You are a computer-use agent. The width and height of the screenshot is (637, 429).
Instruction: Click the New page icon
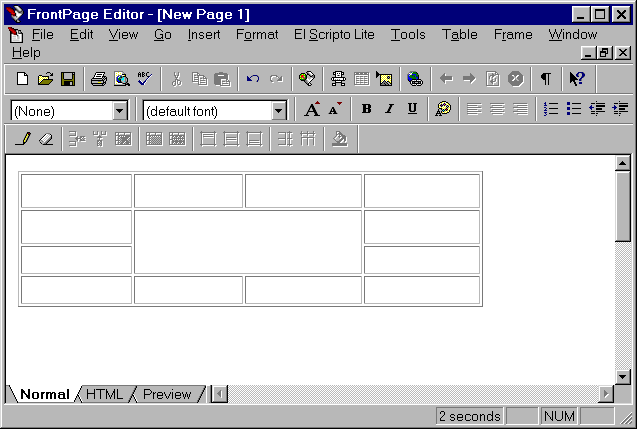pyautogui.click(x=24, y=79)
